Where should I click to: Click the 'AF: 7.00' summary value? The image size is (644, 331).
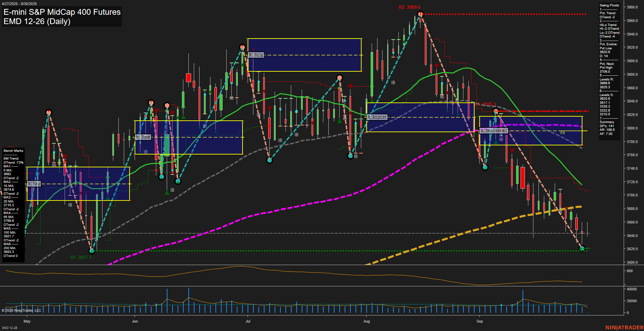606,134
